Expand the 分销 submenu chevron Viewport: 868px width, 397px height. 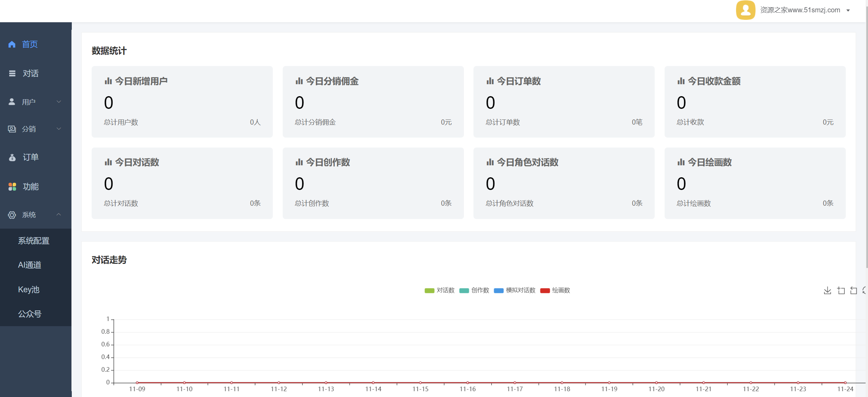(x=59, y=129)
